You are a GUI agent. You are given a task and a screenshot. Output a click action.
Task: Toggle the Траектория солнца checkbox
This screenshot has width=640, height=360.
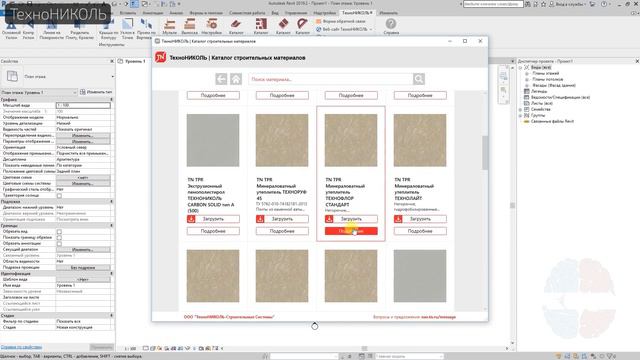(59, 196)
